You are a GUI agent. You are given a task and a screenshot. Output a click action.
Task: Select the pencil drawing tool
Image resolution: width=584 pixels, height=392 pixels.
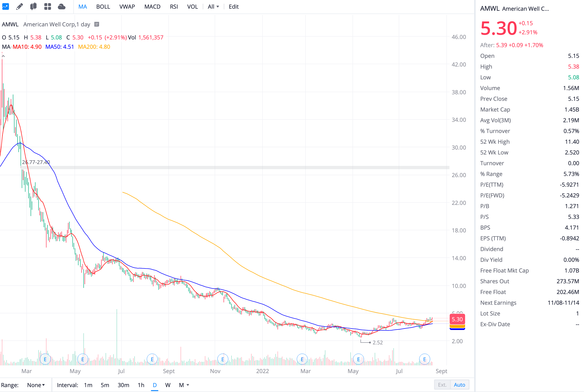coord(20,7)
